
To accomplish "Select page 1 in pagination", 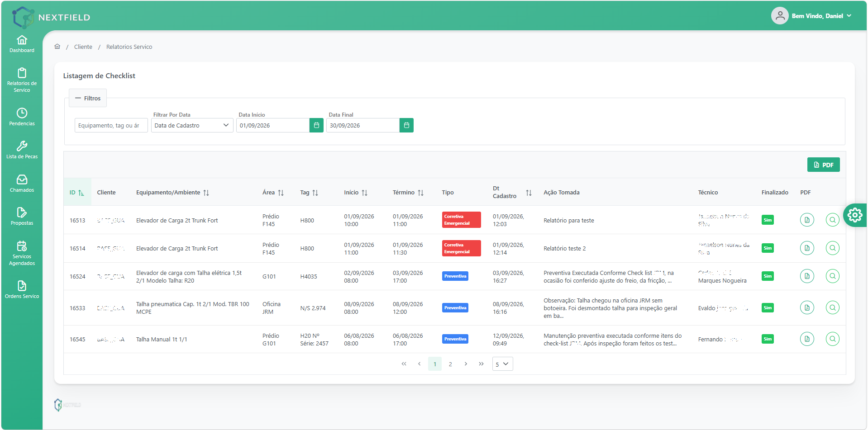I will pyautogui.click(x=435, y=364).
